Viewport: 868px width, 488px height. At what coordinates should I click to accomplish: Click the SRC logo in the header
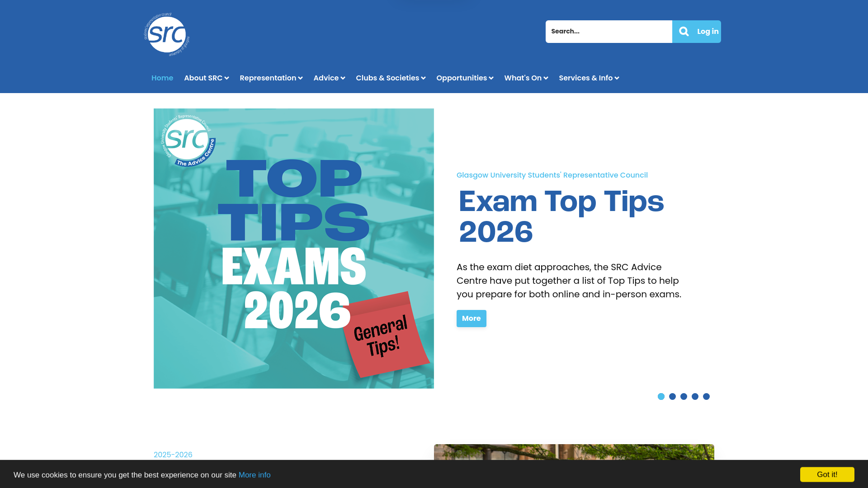click(x=167, y=34)
